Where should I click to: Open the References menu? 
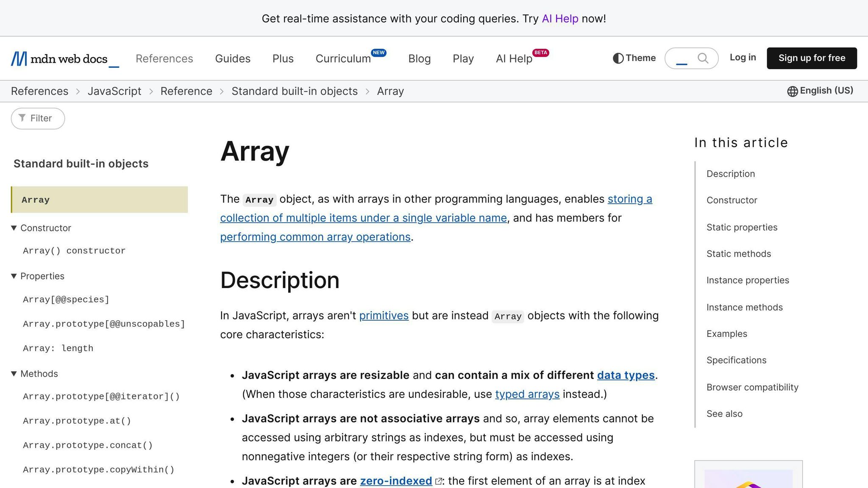click(164, 58)
